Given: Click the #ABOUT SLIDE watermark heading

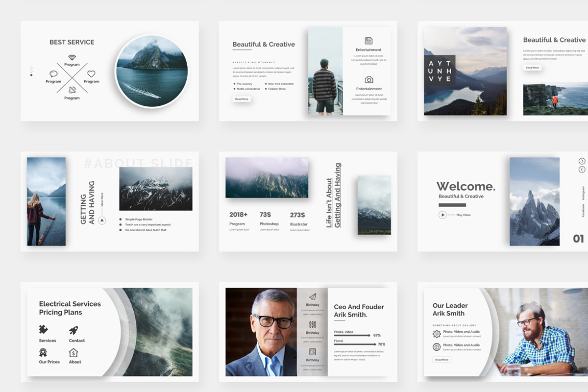Looking at the screenshot, I should pyautogui.click(x=138, y=163).
